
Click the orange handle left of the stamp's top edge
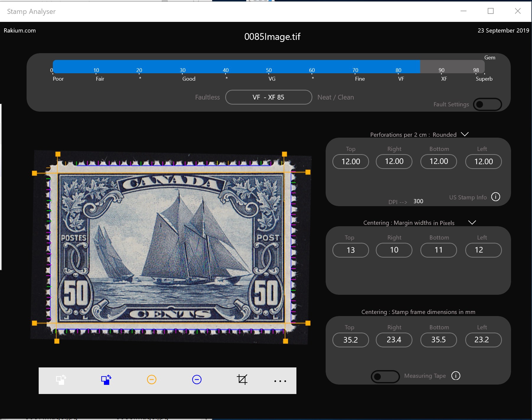click(x=35, y=173)
